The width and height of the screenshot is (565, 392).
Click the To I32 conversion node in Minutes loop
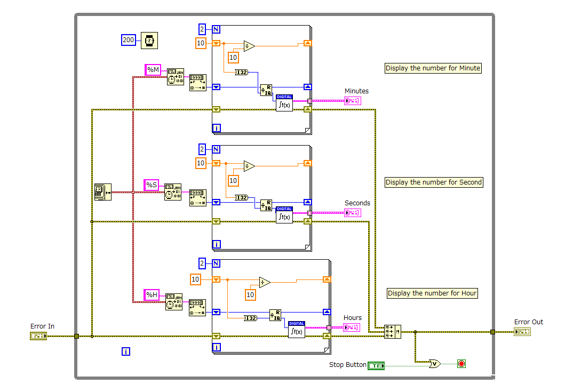point(241,71)
